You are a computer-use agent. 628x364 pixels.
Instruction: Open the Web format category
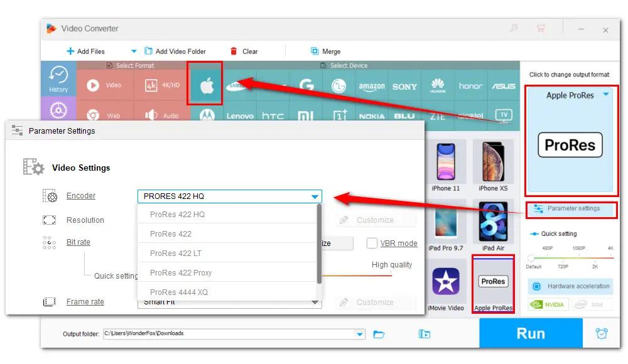104,115
